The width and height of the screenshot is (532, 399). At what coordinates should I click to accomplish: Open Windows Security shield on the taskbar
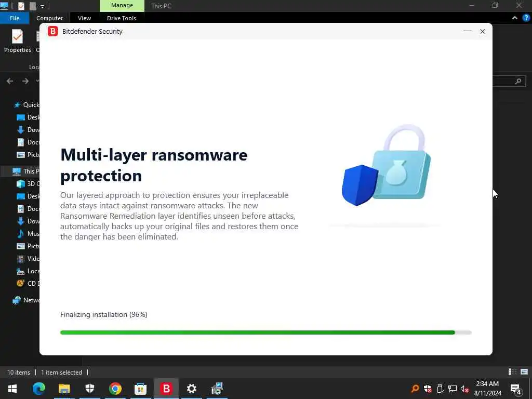click(89, 389)
